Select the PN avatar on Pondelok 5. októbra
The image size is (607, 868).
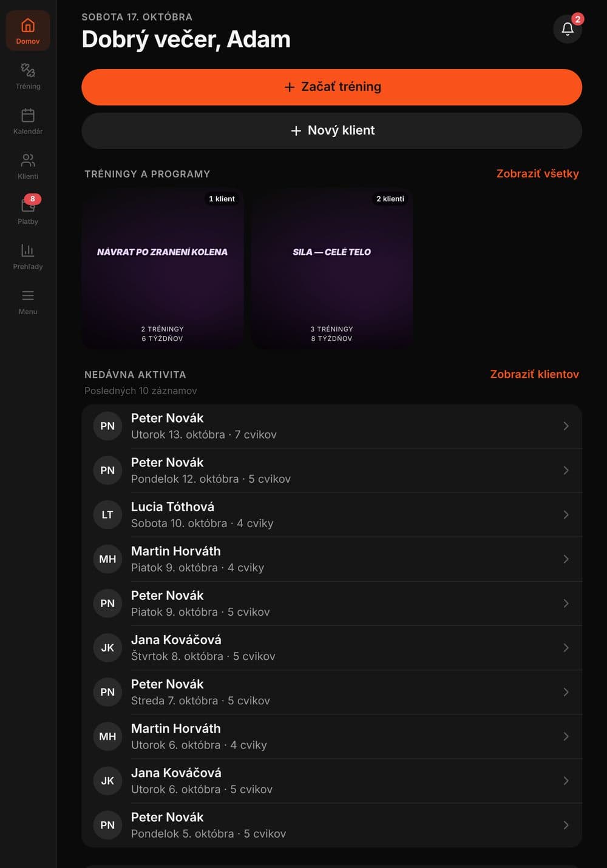click(x=107, y=825)
